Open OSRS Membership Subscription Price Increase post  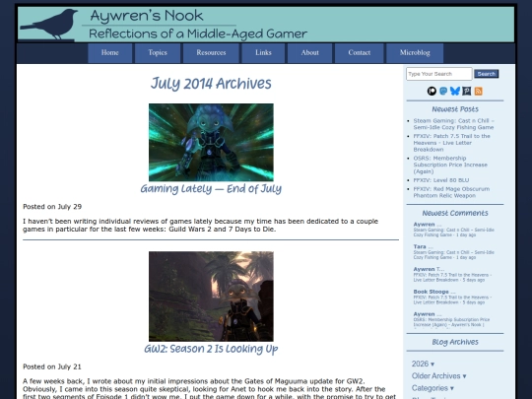click(450, 165)
